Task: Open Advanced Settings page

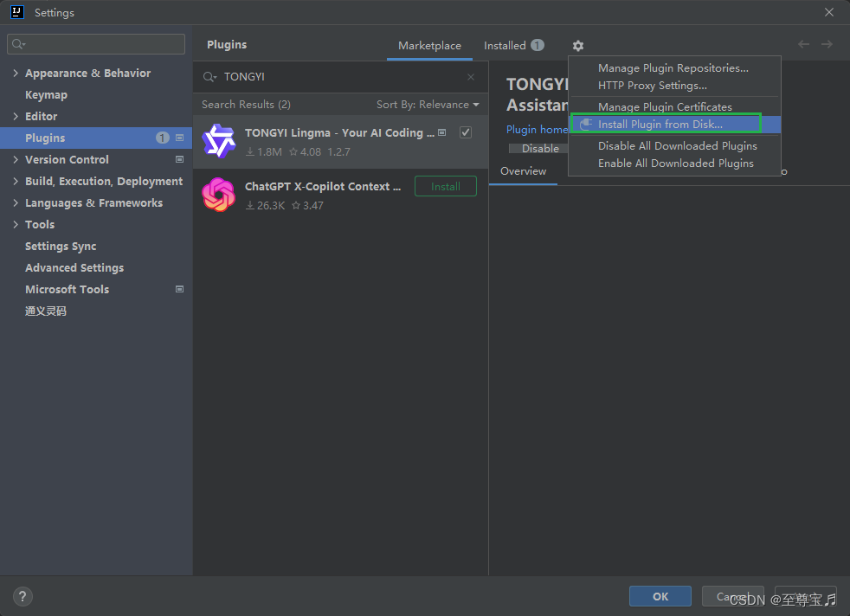Action: point(74,267)
